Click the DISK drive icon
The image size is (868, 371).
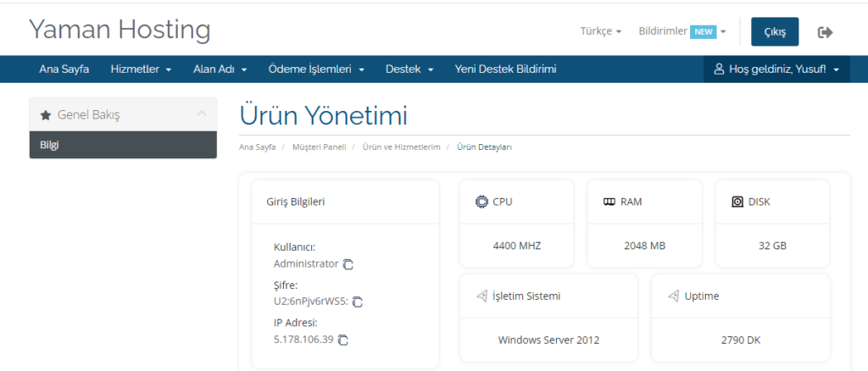tap(737, 202)
